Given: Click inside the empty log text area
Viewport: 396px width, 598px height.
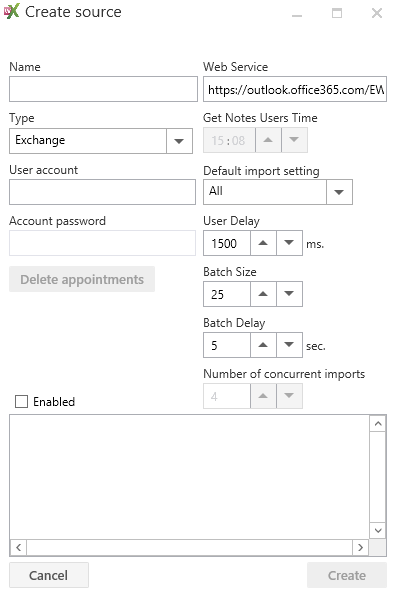Looking at the screenshot, I should (189, 477).
